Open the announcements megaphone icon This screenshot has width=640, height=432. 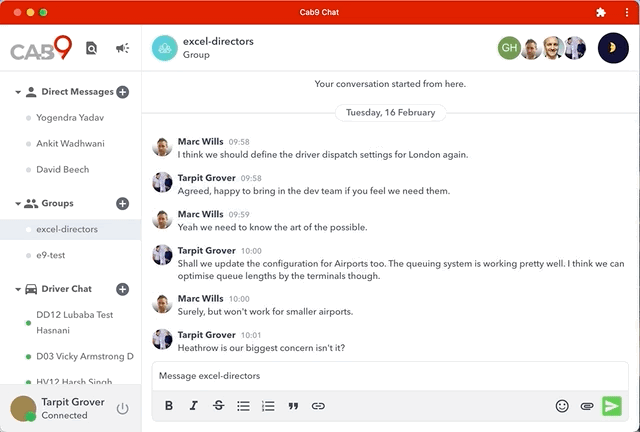coord(122,48)
